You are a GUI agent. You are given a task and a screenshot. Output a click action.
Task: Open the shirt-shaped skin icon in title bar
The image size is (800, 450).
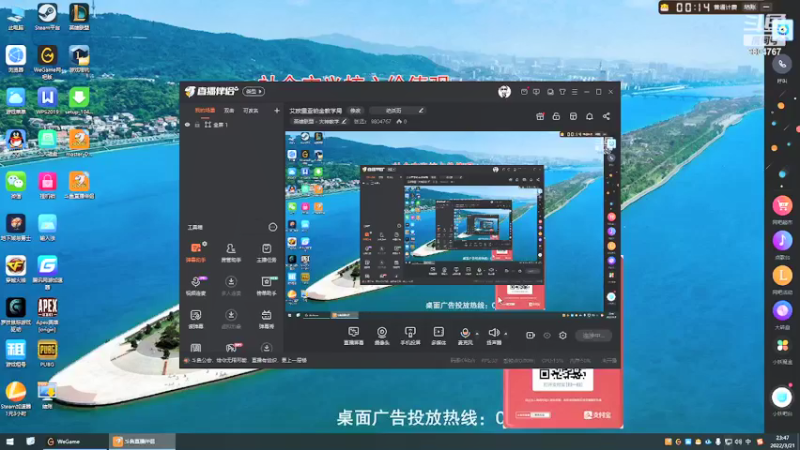point(562,92)
